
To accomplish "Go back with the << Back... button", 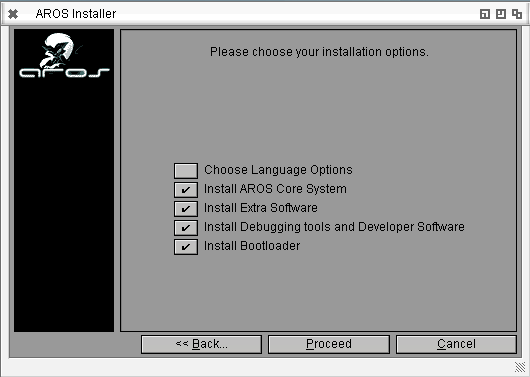I will [201, 344].
